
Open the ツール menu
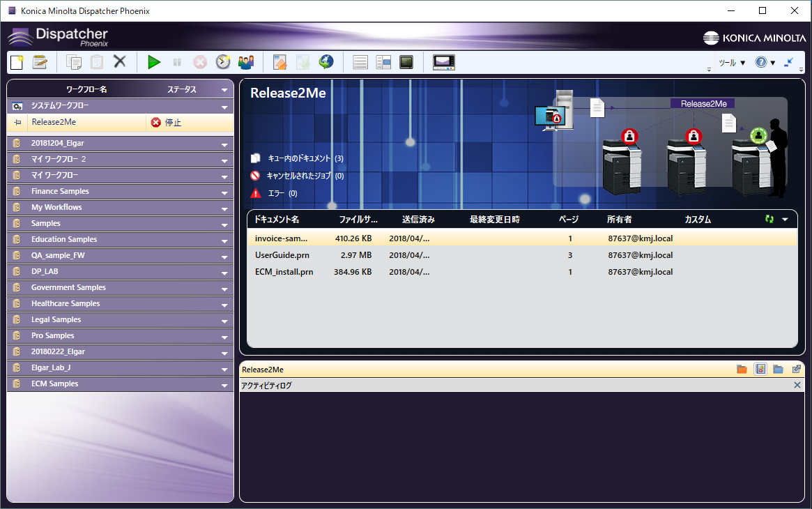tap(732, 63)
